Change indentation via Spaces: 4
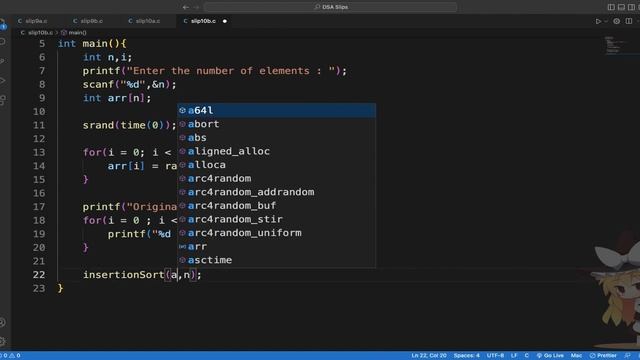 467,356
